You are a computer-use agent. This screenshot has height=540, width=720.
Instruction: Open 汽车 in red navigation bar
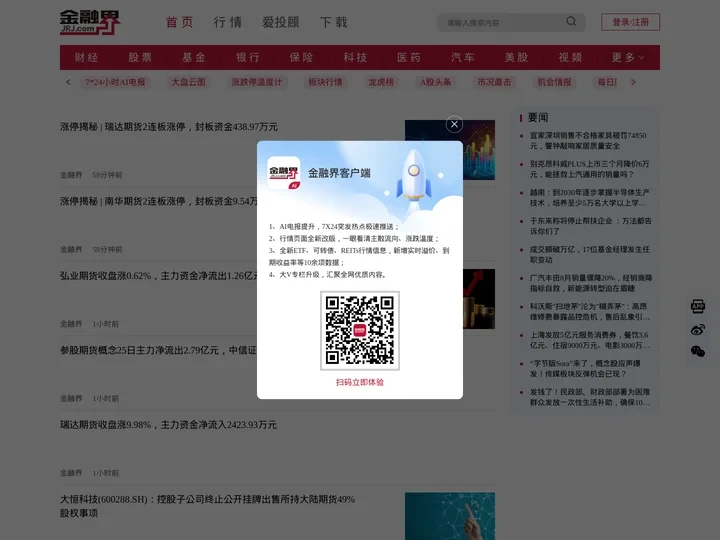463,57
